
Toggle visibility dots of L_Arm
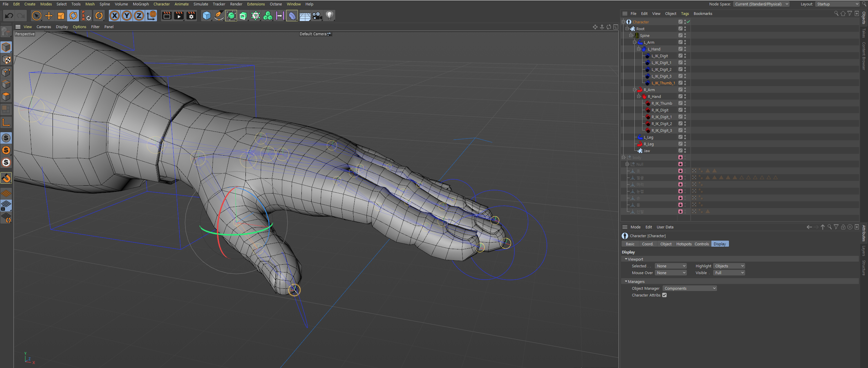(685, 42)
